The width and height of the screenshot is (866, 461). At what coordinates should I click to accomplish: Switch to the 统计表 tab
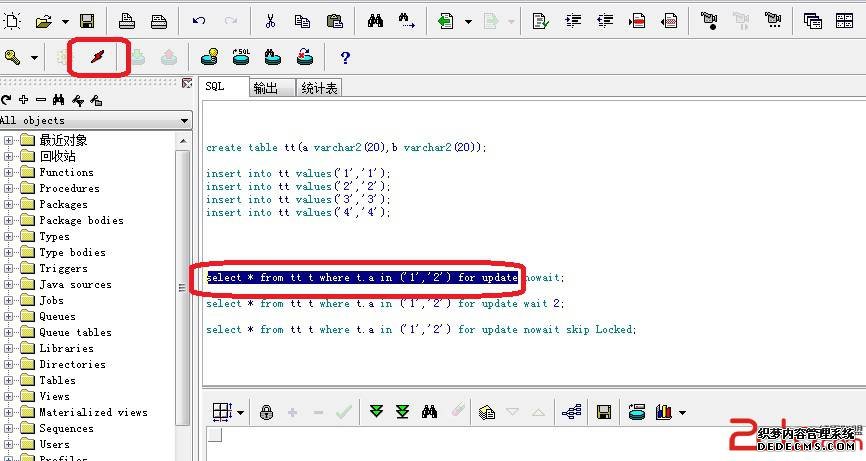coord(319,88)
